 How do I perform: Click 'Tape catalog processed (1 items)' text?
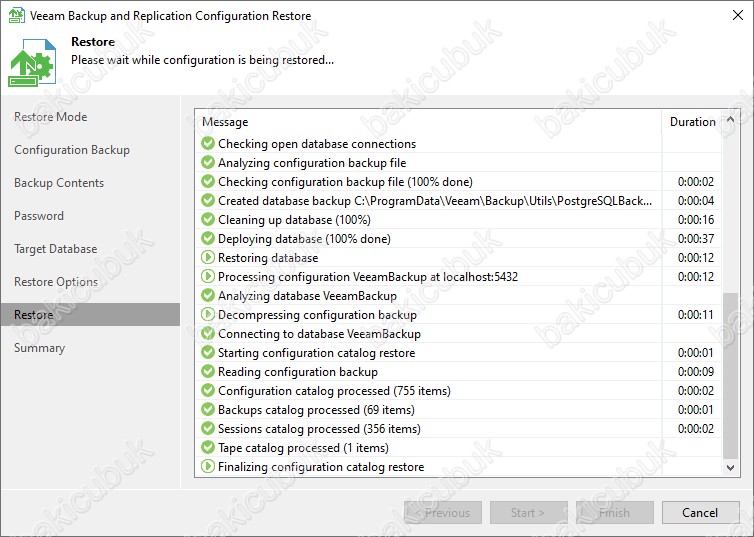coord(303,448)
